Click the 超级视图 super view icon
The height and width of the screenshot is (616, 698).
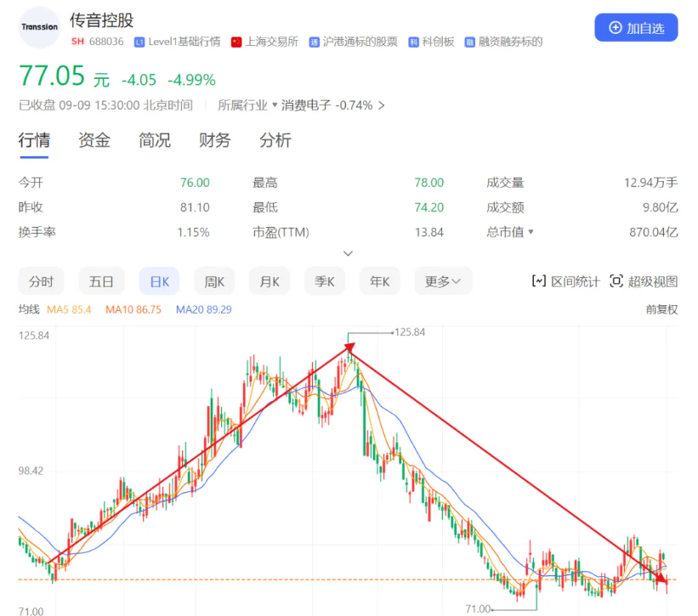point(616,281)
